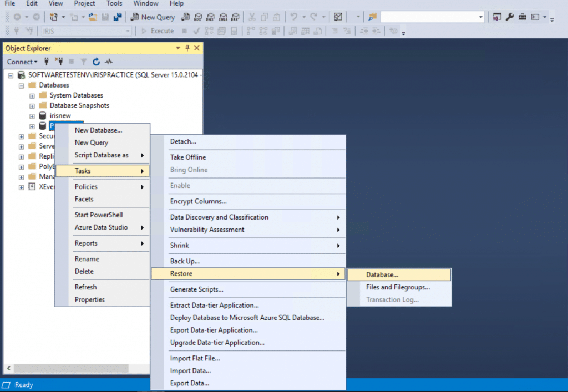
Task: Click the Execute button
Action: [158, 31]
